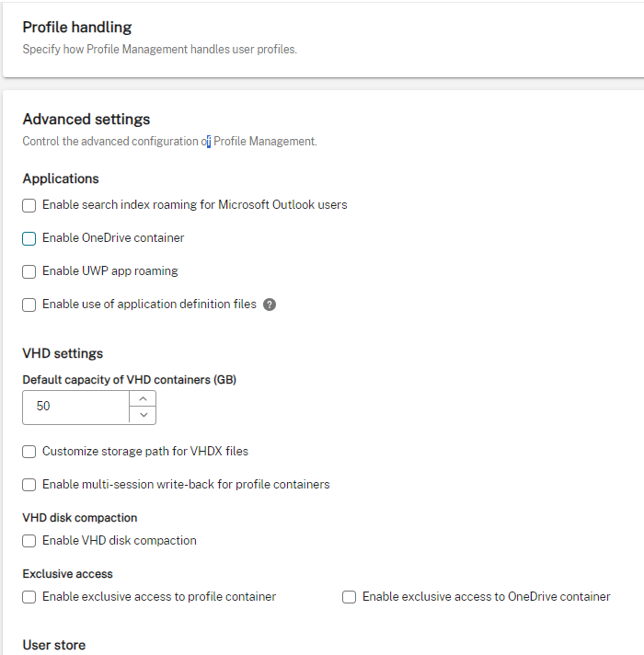The height and width of the screenshot is (655, 644).
Task: Tick the Enable OneDrive container checkbox
Action: coord(29,238)
